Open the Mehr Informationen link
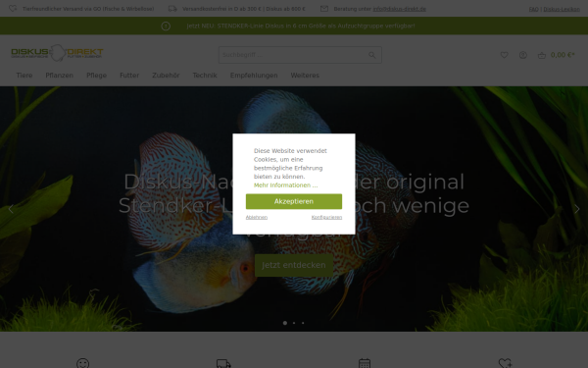The width and height of the screenshot is (588, 368). pyautogui.click(x=285, y=185)
